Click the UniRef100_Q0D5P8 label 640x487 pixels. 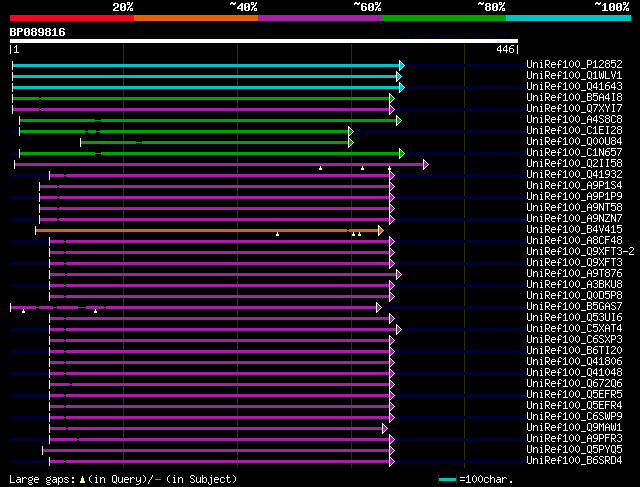coord(574,296)
